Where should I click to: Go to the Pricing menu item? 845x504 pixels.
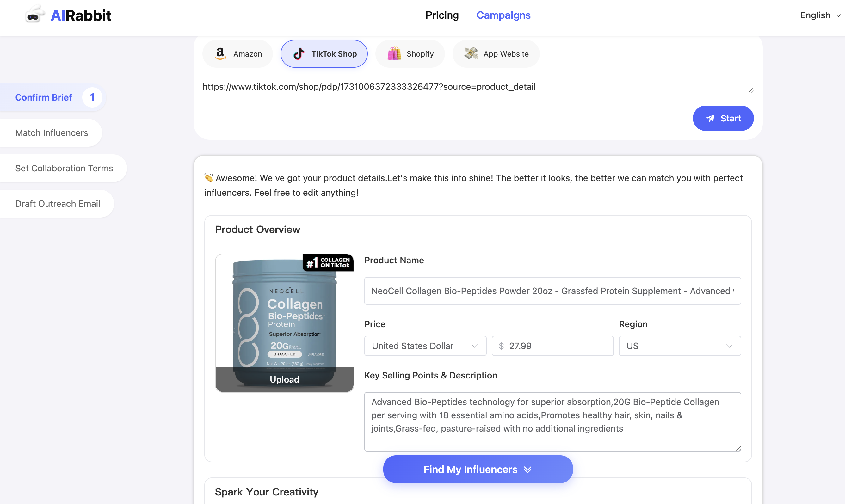442,15
